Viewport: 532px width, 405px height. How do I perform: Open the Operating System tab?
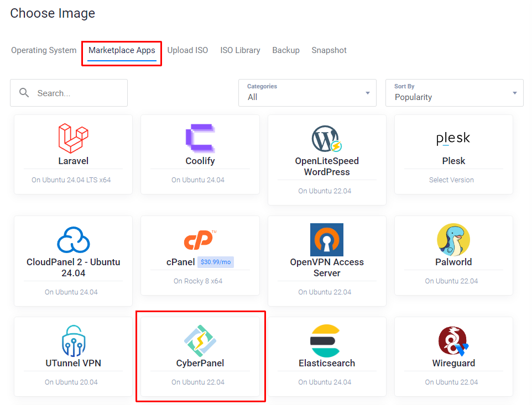[x=44, y=50]
